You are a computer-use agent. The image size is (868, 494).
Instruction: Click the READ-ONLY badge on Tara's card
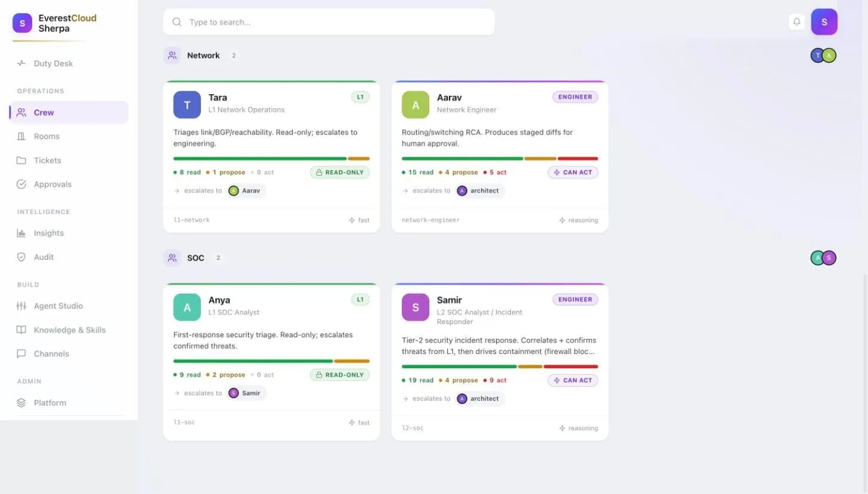click(340, 172)
